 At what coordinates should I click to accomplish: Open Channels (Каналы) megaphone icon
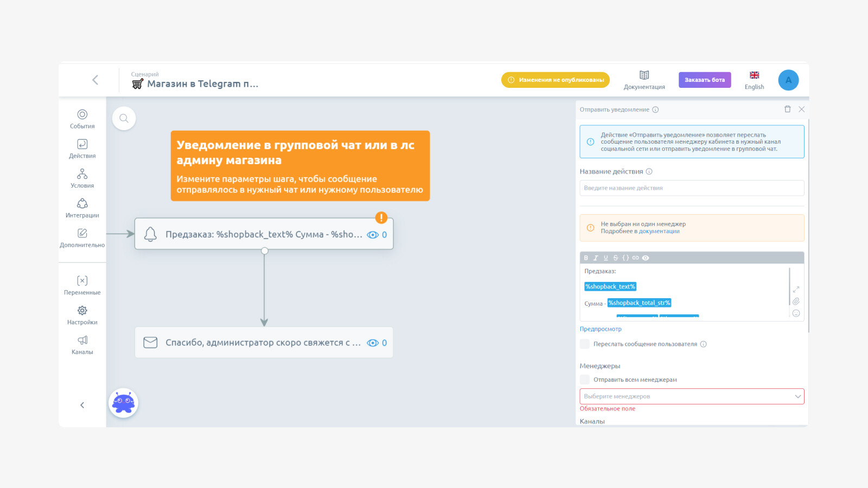(x=82, y=344)
